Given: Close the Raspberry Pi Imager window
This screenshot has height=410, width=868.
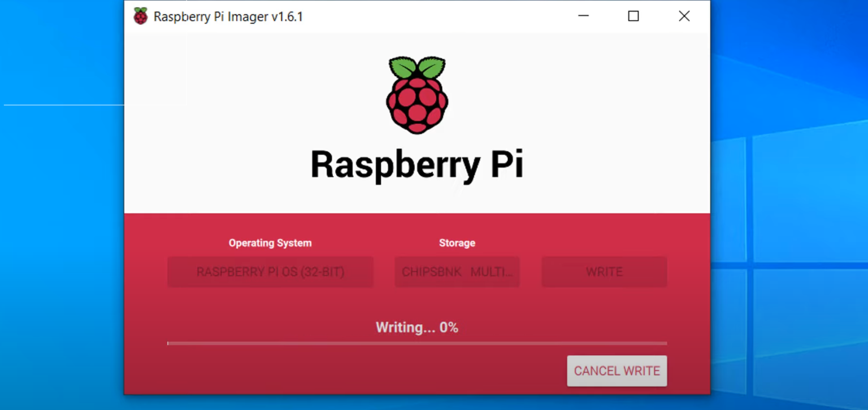Looking at the screenshot, I should tap(684, 16).
